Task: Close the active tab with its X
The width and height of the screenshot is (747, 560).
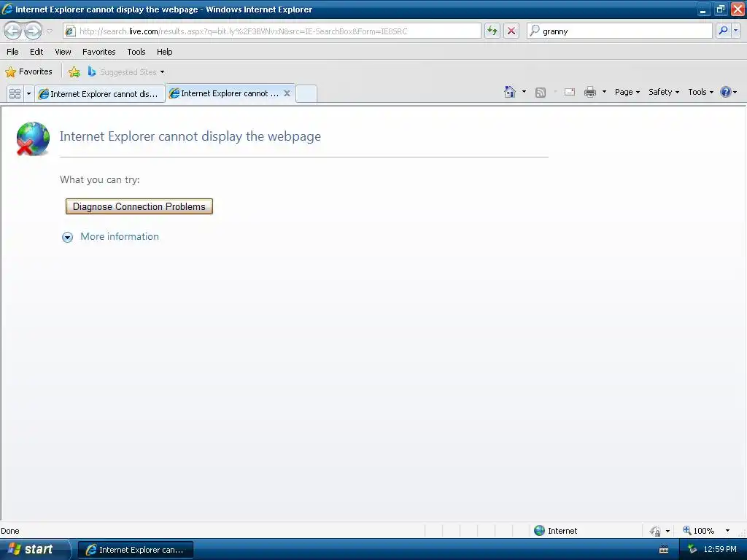Action: [x=287, y=93]
